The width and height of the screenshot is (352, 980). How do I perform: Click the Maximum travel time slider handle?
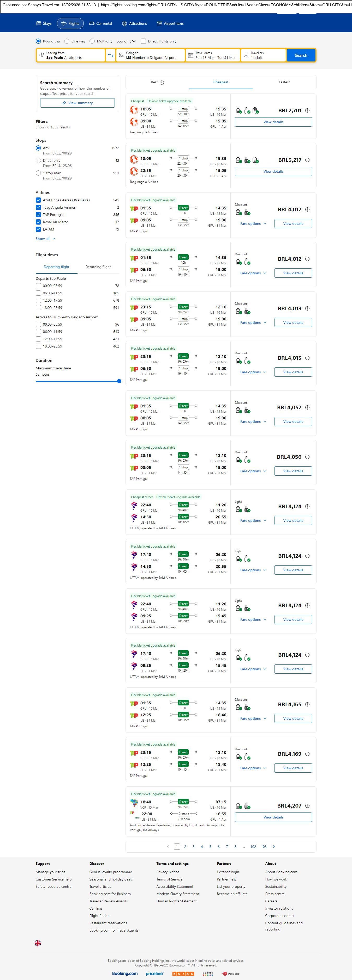pos(119,381)
